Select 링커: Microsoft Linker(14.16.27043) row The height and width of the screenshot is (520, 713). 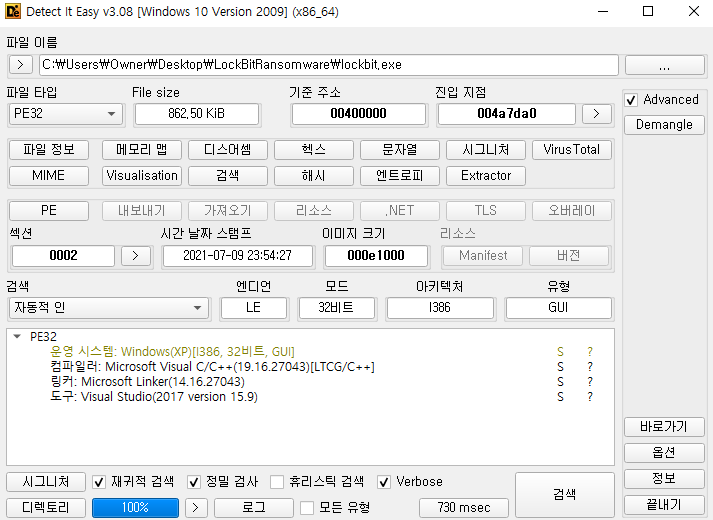point(311,382)
